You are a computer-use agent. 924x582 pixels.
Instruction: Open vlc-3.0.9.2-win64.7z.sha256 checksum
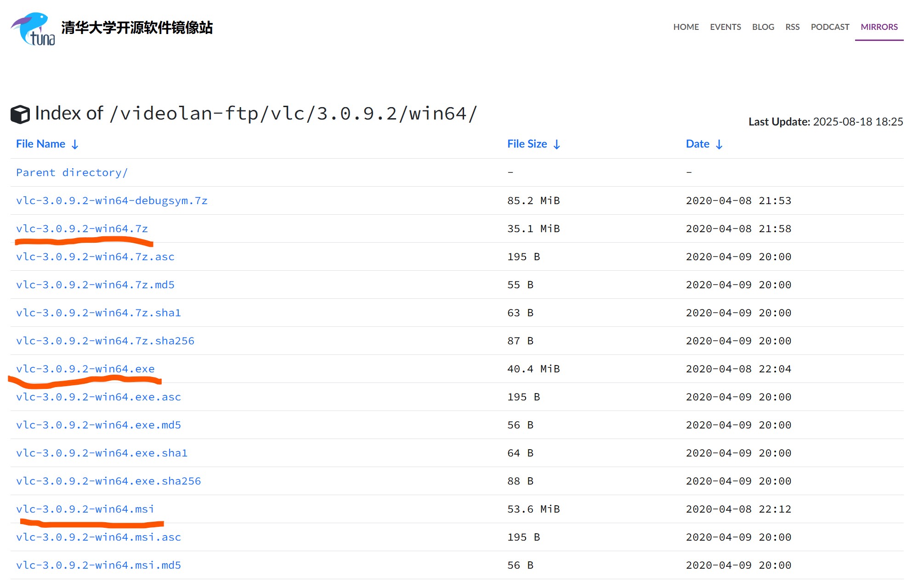(105, 341)
